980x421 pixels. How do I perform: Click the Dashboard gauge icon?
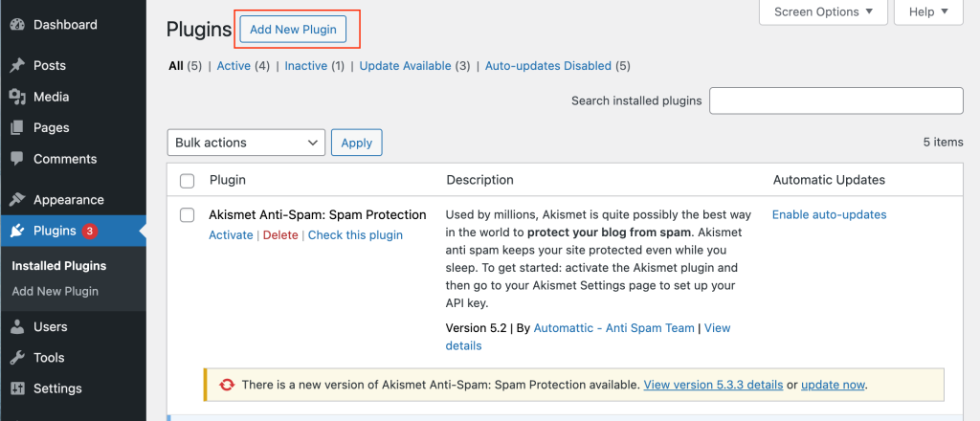tap(17, 25)
